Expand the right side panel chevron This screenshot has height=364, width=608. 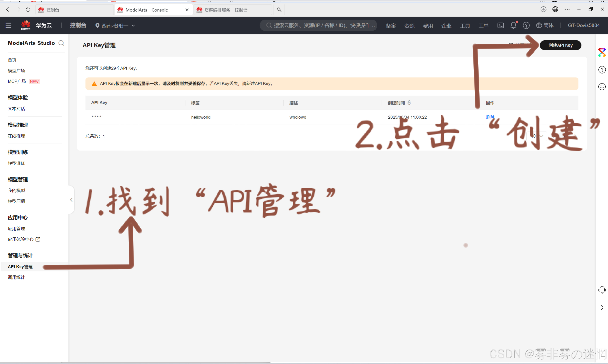point(602,307)
